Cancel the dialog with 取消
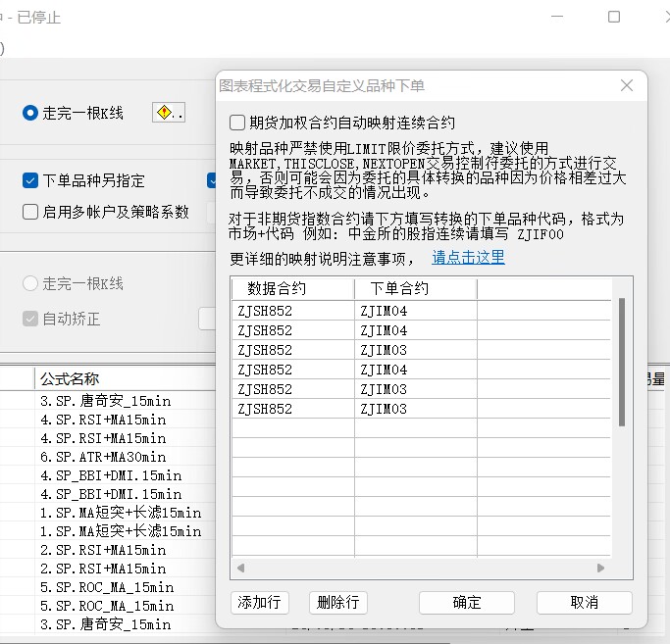The height and width of the screenshot is (644, 670). (x=584, y=603)
